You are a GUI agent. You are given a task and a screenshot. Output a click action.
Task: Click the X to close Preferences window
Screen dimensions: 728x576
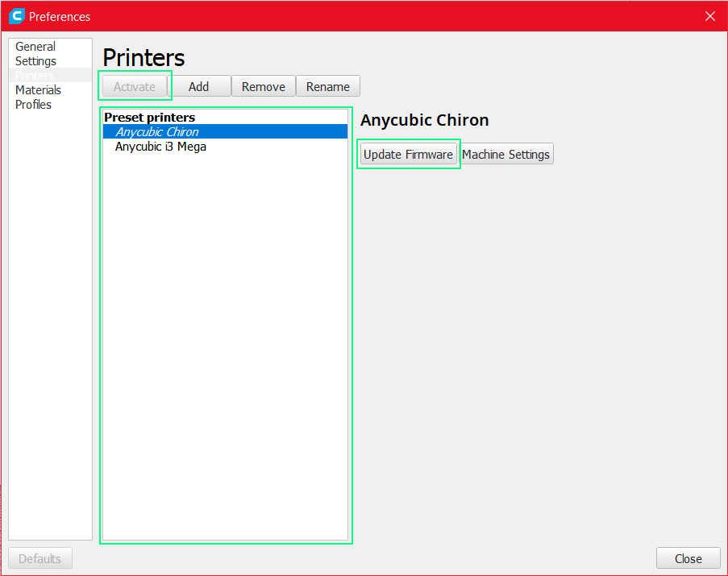(710, 16)
